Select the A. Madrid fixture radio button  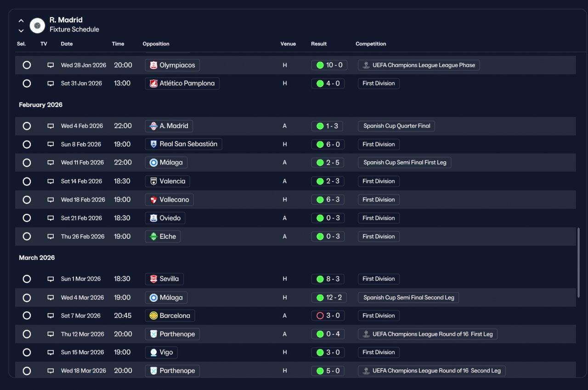coord(27,126)
